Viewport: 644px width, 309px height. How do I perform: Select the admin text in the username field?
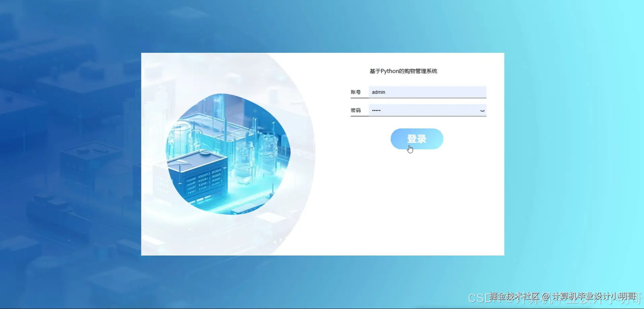tap(378, 92)
